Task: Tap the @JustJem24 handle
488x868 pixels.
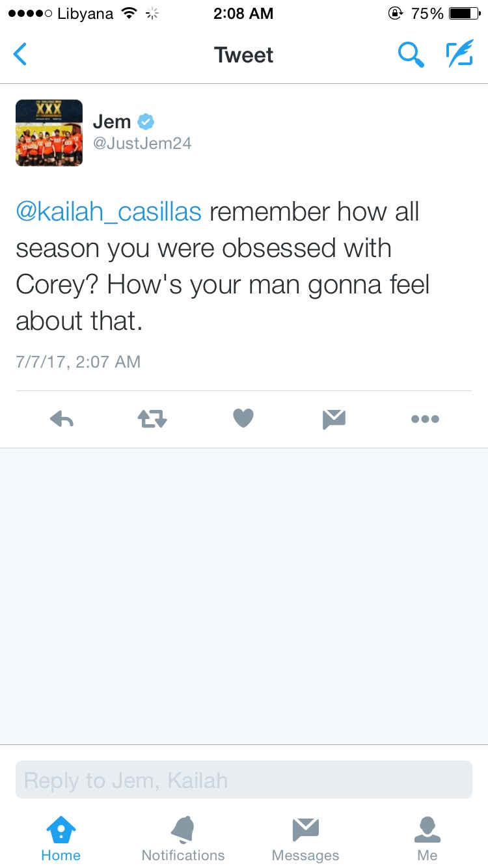Action: 142,143
